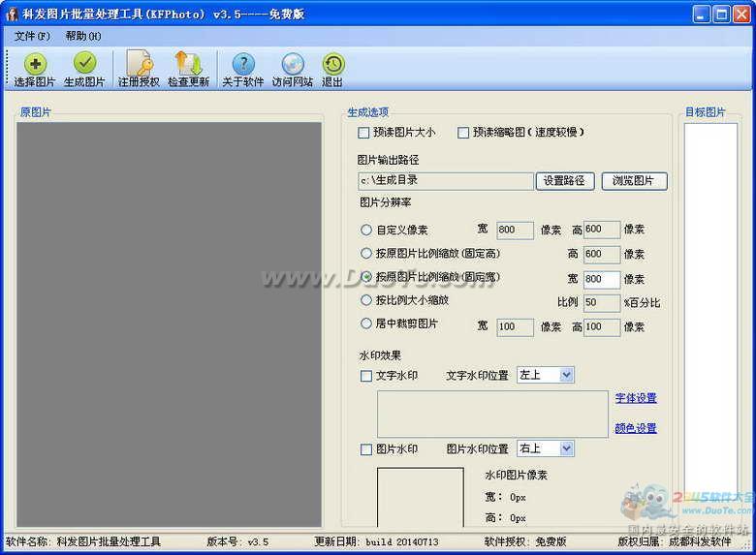This screenshot has height=555, width=756.
Task: Enable the 预读图片大小 checkbox
Action: (364, 133)
